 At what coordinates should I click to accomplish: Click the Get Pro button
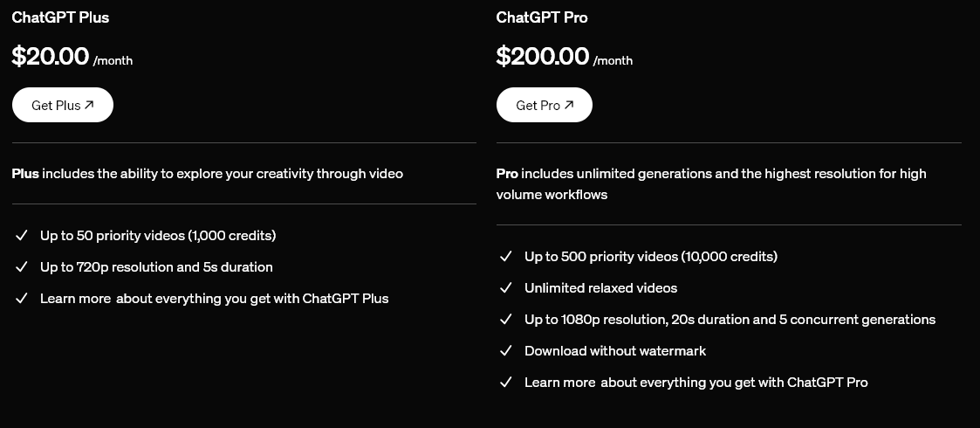(544, 105)
